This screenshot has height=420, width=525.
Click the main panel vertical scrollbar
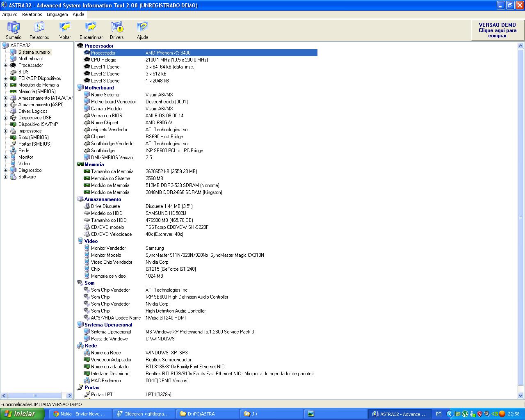(521, 217)
